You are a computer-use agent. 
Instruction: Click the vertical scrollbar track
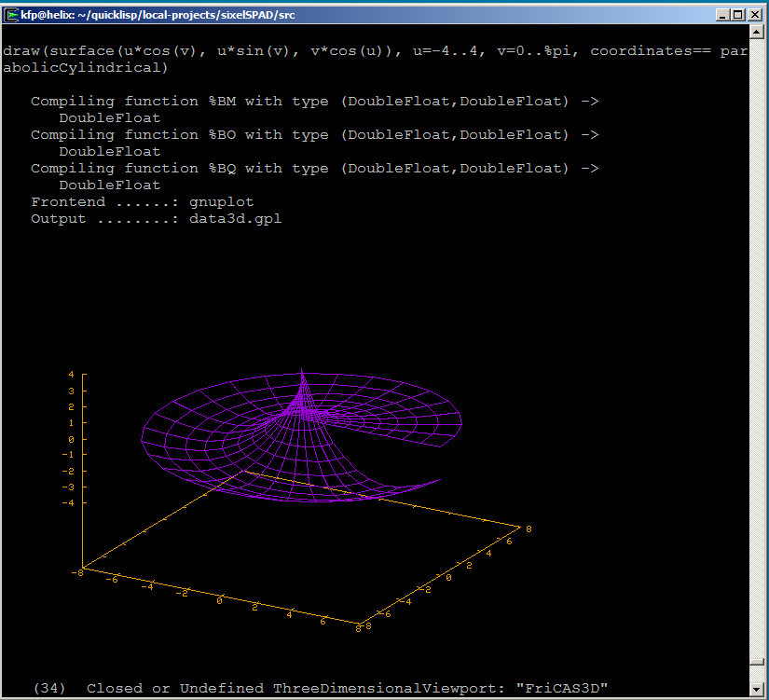coord(755,373)
